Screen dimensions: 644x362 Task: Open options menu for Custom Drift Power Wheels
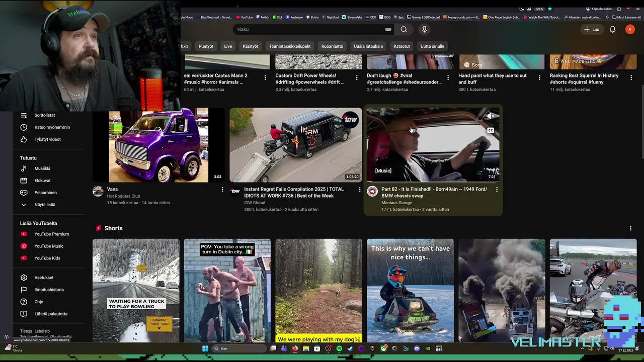click(x=357, y=77)
